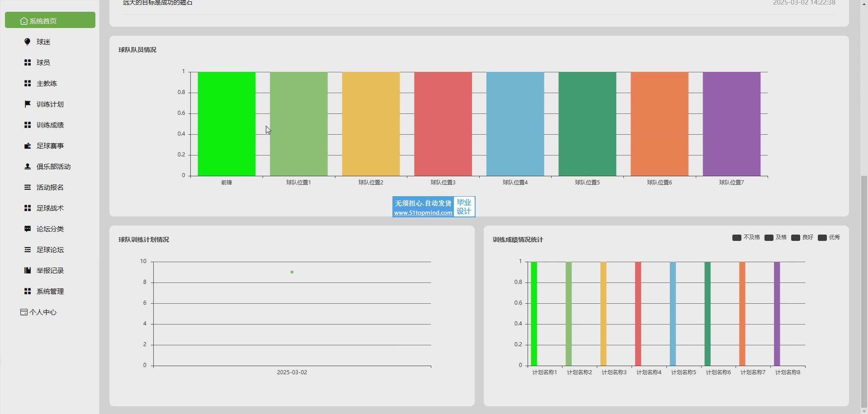Click the home icon beside 系统首页
Viewport: 868px width, 414px height.
click(24, 21)
